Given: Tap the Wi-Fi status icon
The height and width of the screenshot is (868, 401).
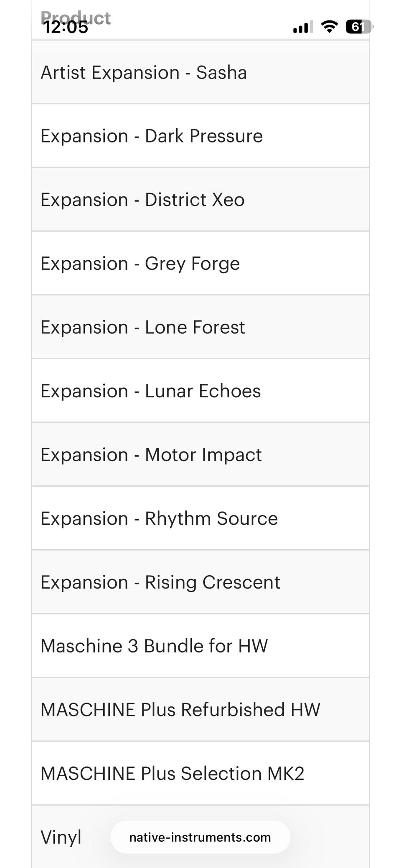Looking at the screenshot, I should tap(329, 27).
